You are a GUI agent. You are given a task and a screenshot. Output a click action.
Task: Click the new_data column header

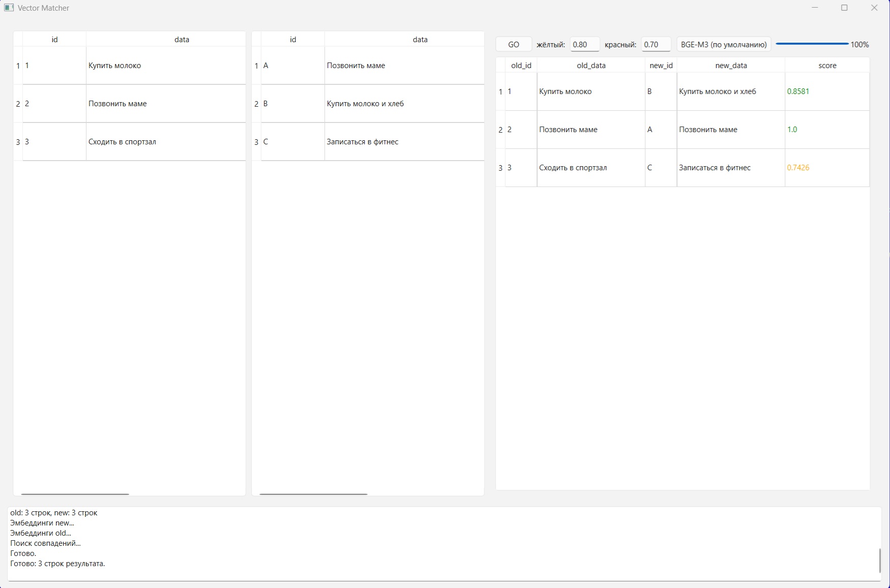pyautogui.click(x=731, y=66)
